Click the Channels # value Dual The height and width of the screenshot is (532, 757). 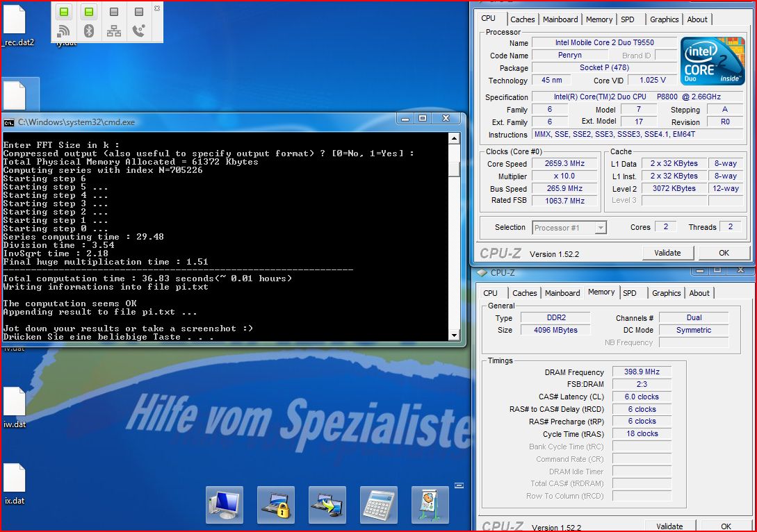click(x=694, y=317)
